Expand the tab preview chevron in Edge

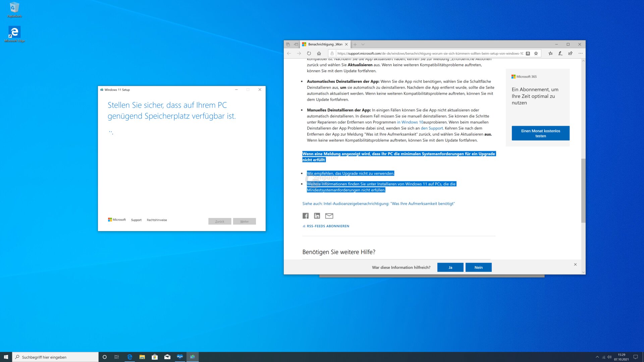(x=363, y=44)
